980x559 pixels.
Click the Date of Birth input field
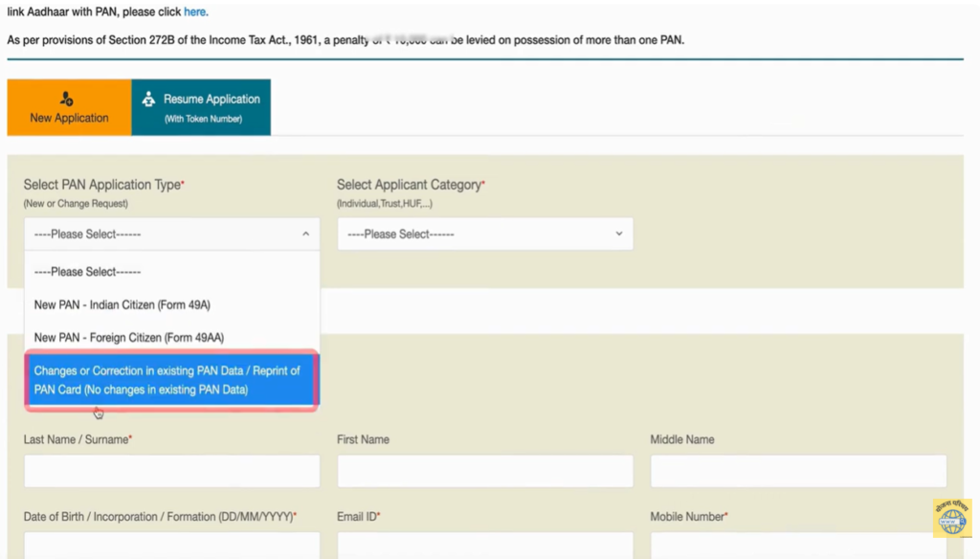(172, 545)
